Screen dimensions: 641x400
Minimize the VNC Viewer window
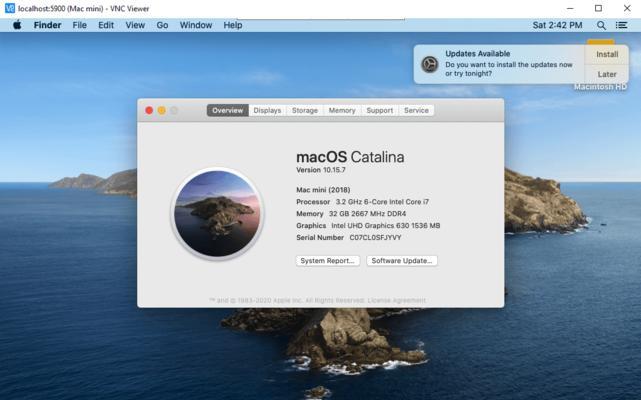(570, 8)
